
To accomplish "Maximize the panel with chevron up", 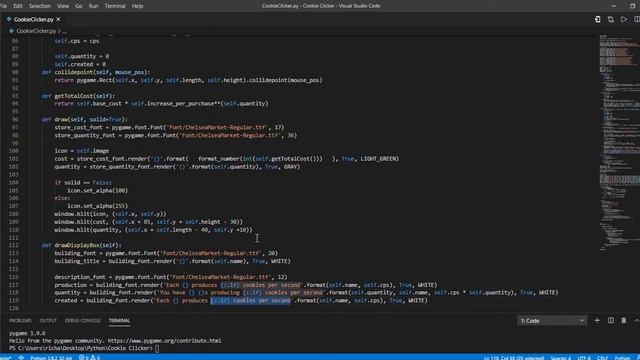I will coord(637,320).
